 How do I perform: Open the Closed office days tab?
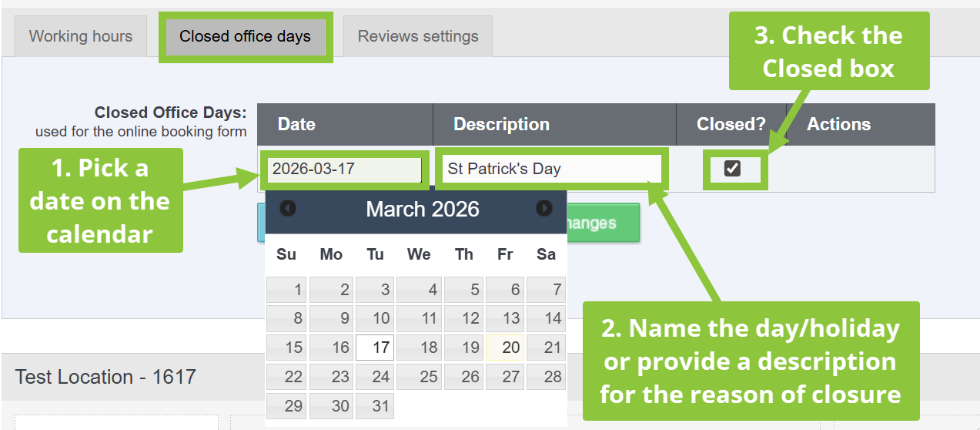tap(245, 36)
